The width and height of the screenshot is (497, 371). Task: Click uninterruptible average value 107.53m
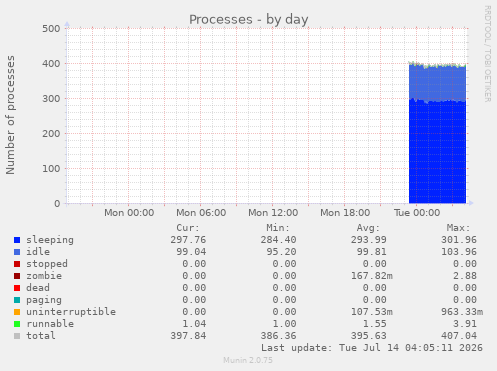[x=372, y=312]
